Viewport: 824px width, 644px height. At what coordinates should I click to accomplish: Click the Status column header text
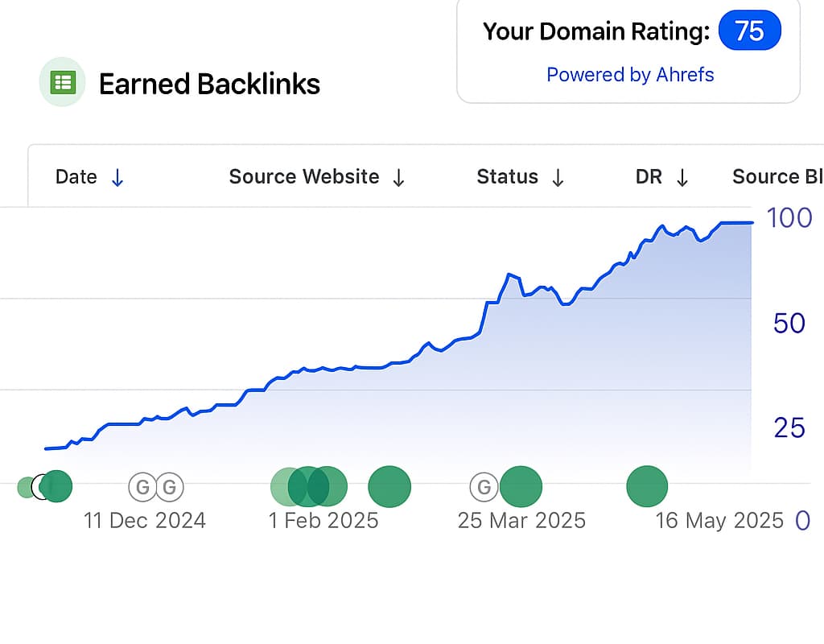507,177
